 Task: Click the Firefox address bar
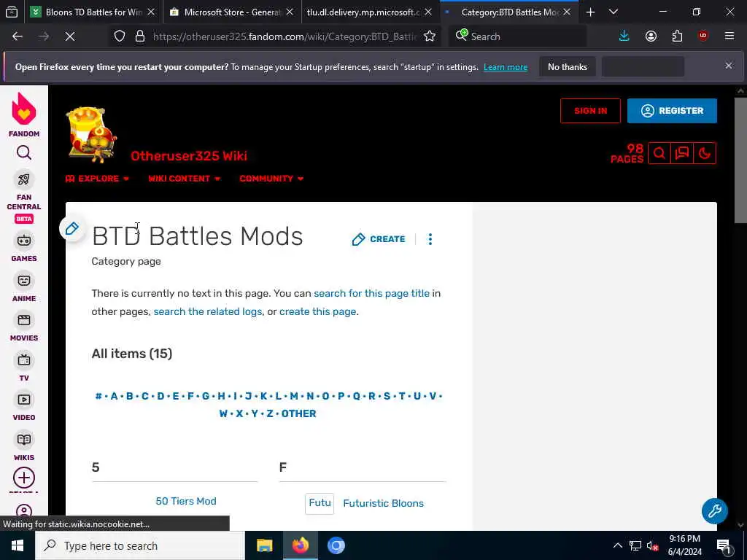(x=285, y=36)
